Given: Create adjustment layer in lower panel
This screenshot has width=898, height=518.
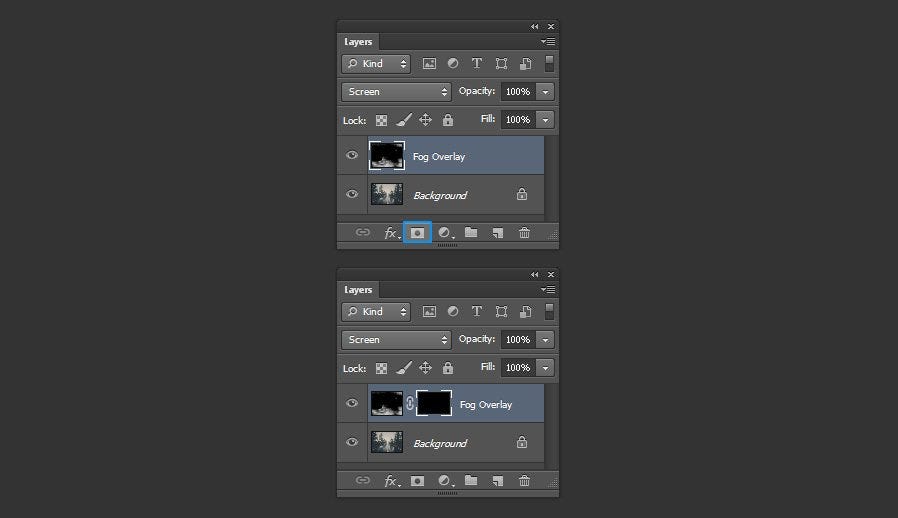Looking at the screenshot, I should click(x=445, y=481).
